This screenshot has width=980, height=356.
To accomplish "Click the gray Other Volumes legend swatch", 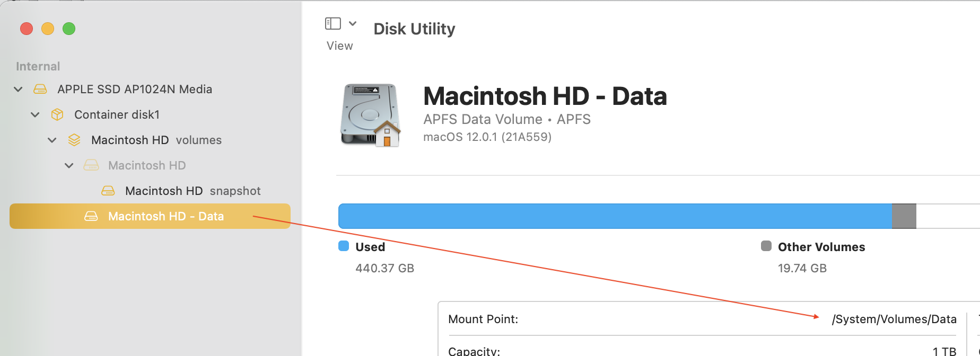I will pos(766,246).
